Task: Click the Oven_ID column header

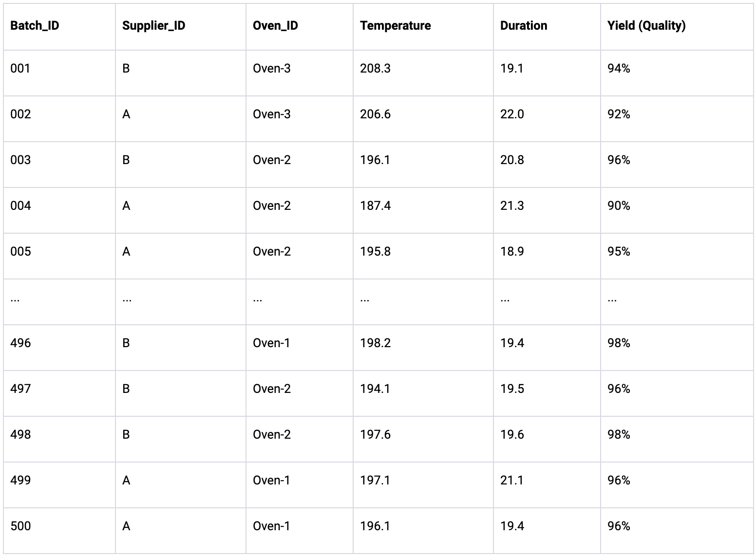Action: pyautogui.click(x=275, y=26)
